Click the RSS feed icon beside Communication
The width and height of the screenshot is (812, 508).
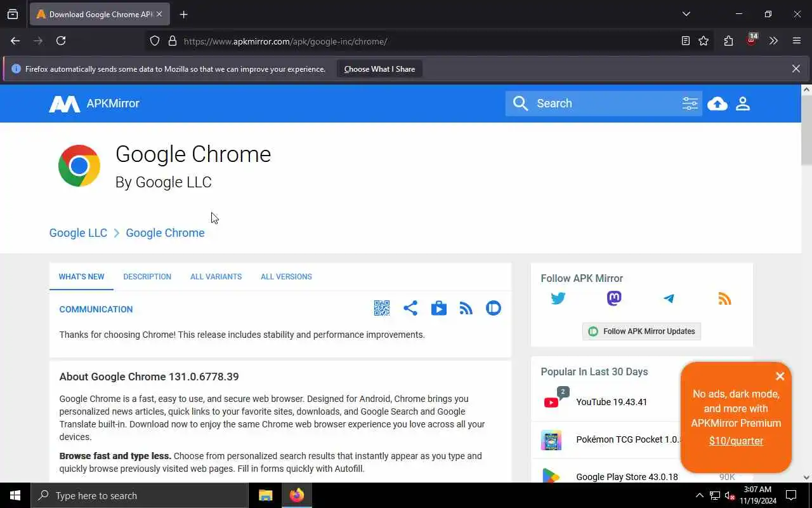[466, 308]
